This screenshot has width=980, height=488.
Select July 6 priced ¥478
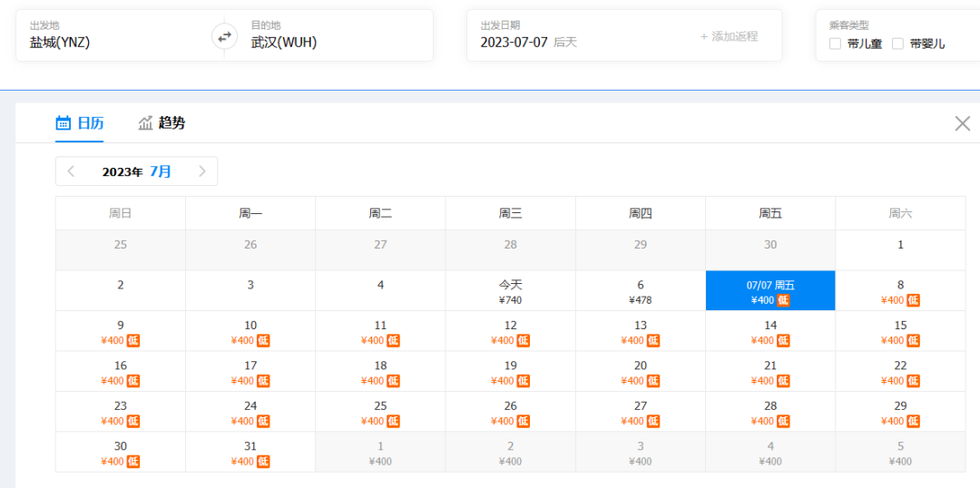640,291
